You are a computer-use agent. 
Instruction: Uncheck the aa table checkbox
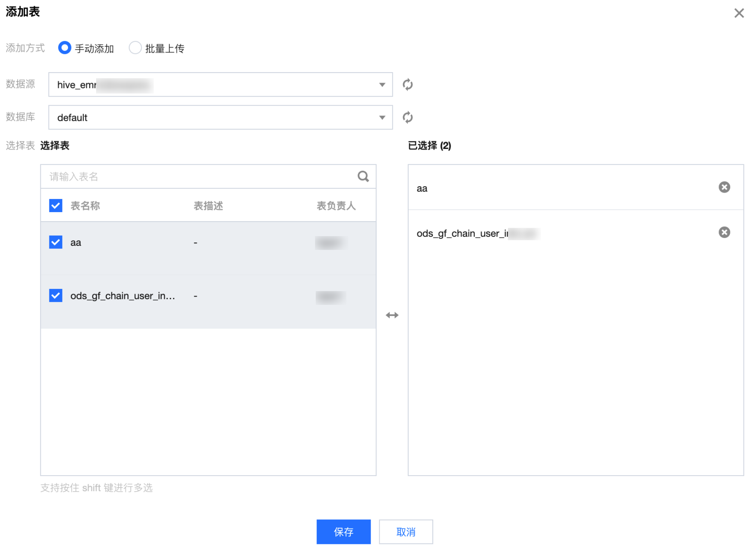[x=56, y=242]
